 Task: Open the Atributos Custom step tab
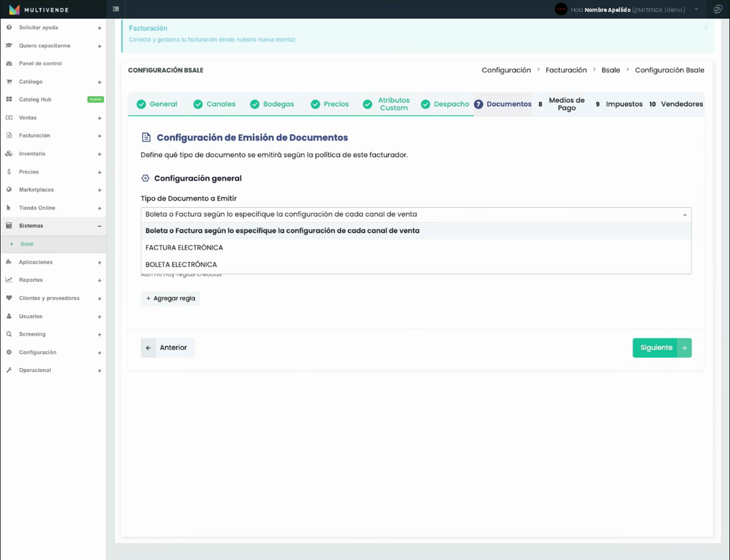(x=386, y=104)
